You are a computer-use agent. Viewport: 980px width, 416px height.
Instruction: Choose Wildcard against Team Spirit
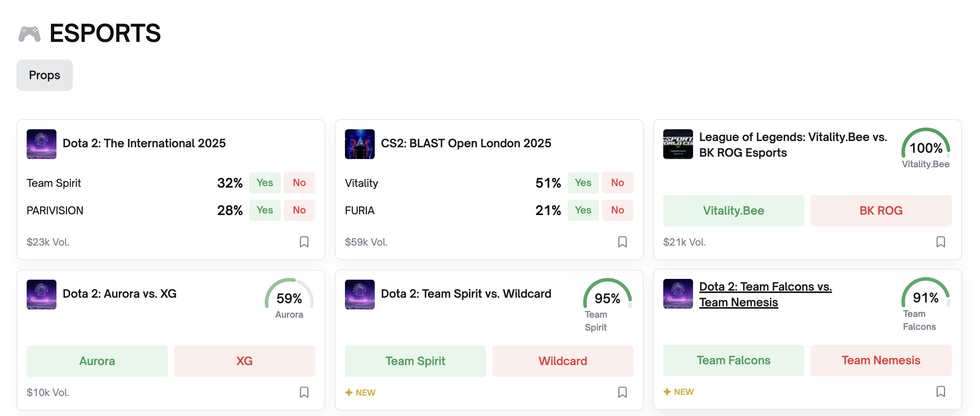click(x=563, y=361)
